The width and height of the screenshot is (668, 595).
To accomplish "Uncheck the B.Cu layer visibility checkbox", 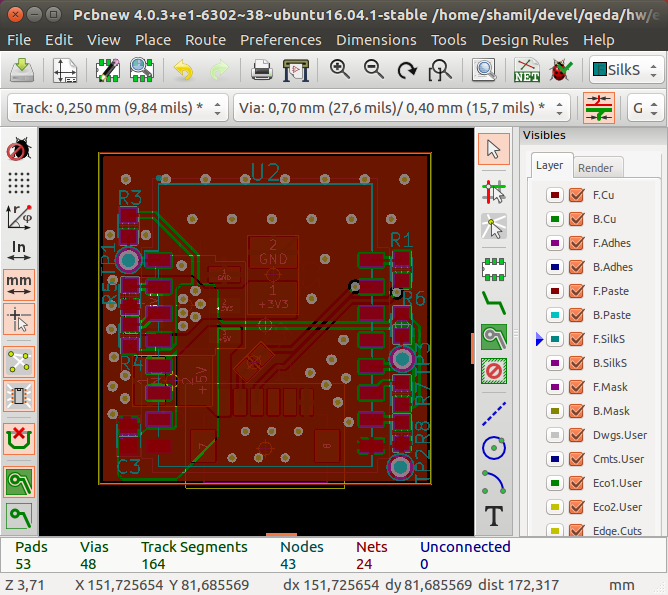I will (576, 219).
